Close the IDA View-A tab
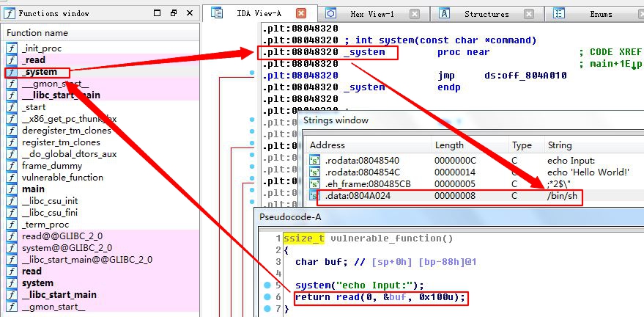The image size is (644, 317). click(301, 14)
